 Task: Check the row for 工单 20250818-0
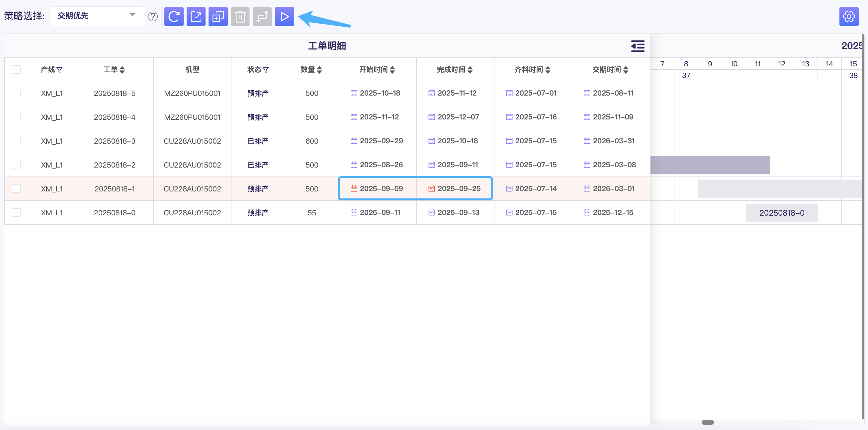[x=16, y=212]
